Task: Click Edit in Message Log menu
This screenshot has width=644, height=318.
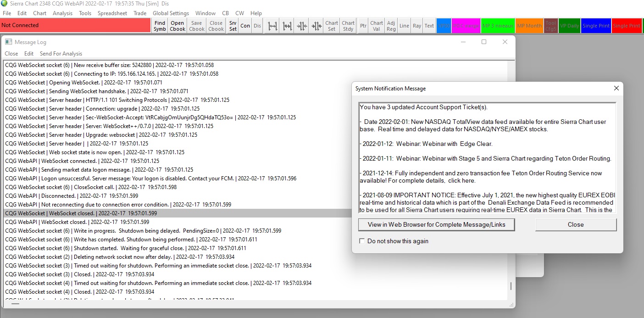Action: click(x=29, y=54)
